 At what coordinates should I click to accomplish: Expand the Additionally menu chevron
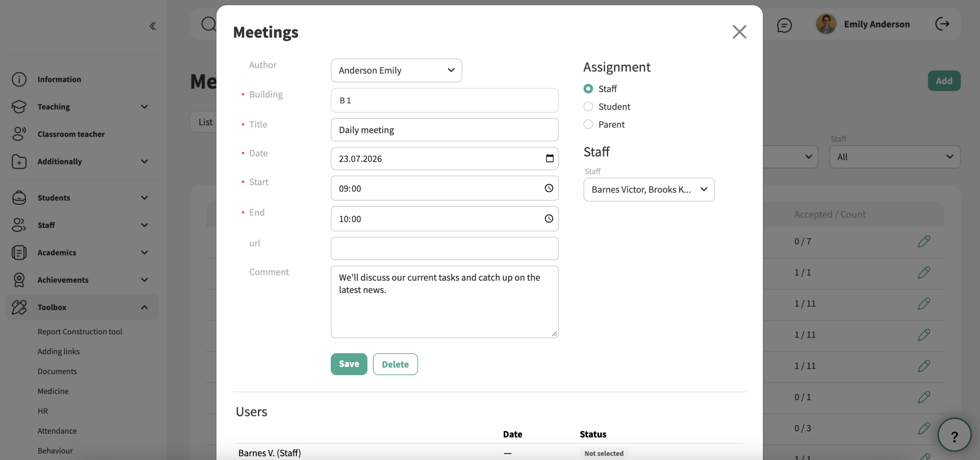tap(145, 162)
